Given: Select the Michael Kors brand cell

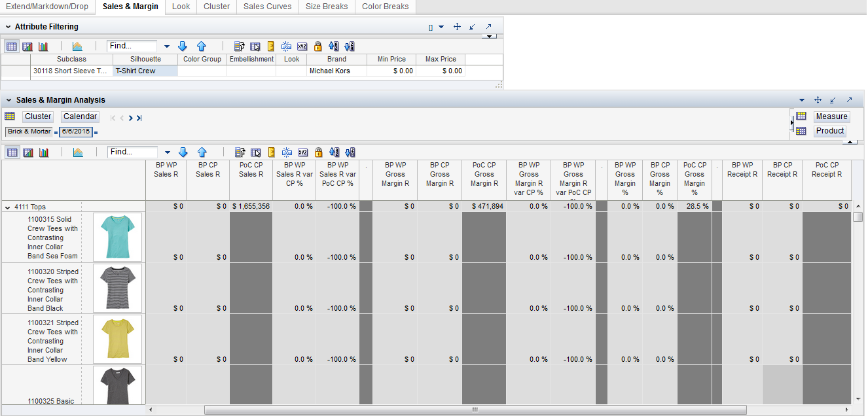Looking at the screenshot, I should 337,71.
